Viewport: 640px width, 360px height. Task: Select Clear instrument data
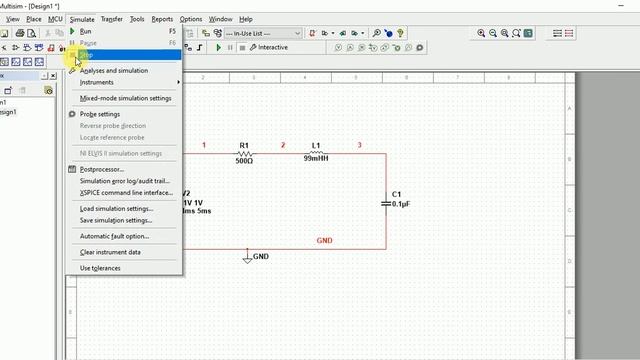click(124, 252)
